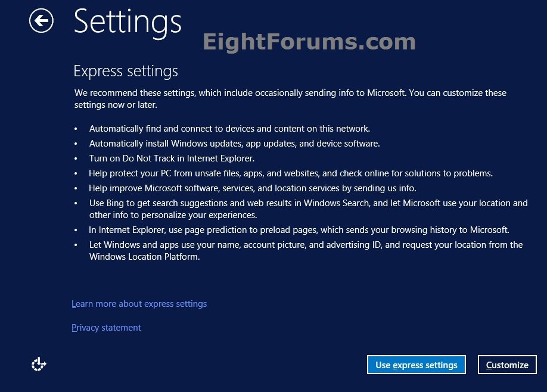Open the Privacy statement link
The height and width of the screenshot is (392, 547).
tap(106, 328)
